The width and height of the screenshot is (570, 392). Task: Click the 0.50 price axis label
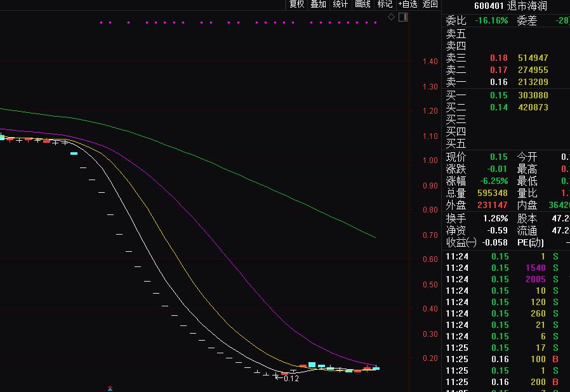pyautogui.click(x=430, y=284)
